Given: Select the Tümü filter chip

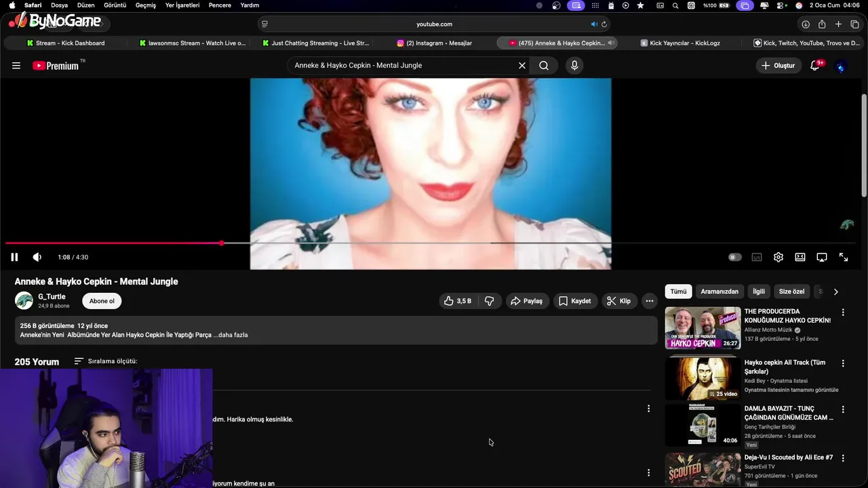Looking at the screenshot, I should point(678,291).
